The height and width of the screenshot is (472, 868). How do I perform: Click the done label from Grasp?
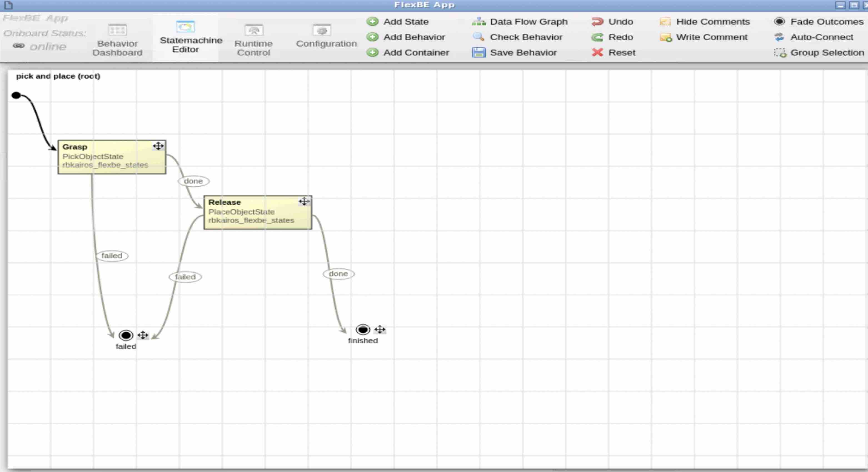(x=193, y=181)
